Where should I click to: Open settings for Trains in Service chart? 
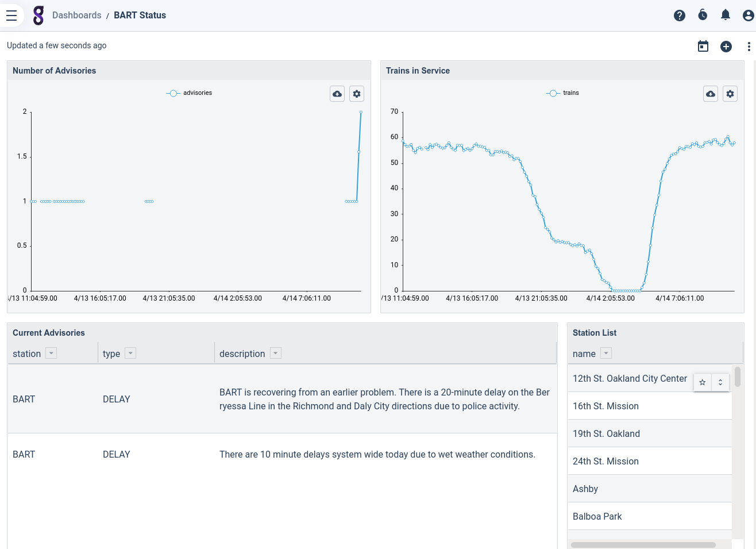tap(730, 94)
